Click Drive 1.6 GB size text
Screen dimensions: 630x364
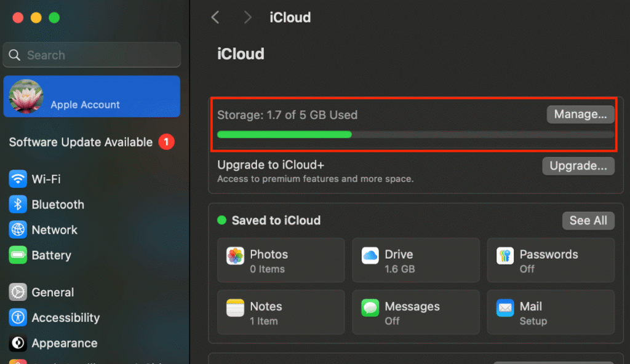(x=400, y=269)
